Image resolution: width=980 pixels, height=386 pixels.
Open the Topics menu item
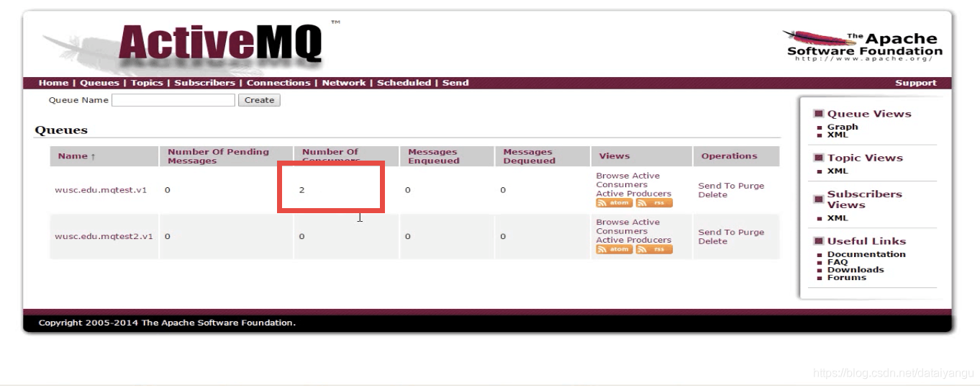(147, 83)
